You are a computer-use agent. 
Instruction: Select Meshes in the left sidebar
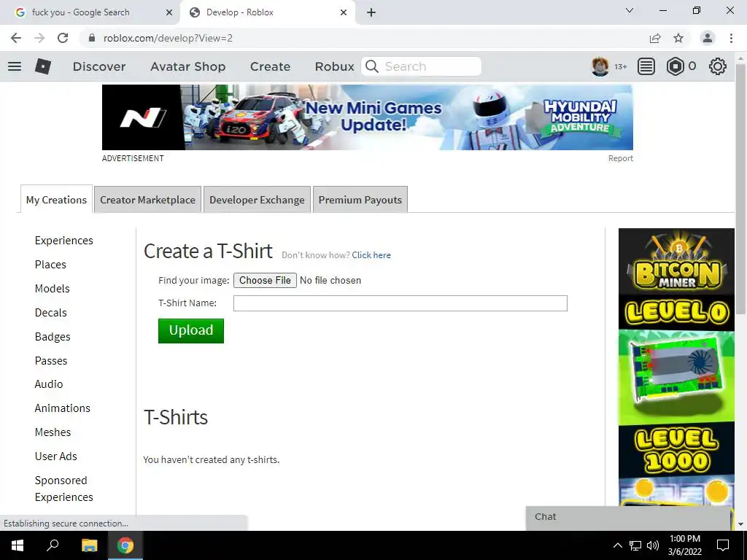(53, 432)
